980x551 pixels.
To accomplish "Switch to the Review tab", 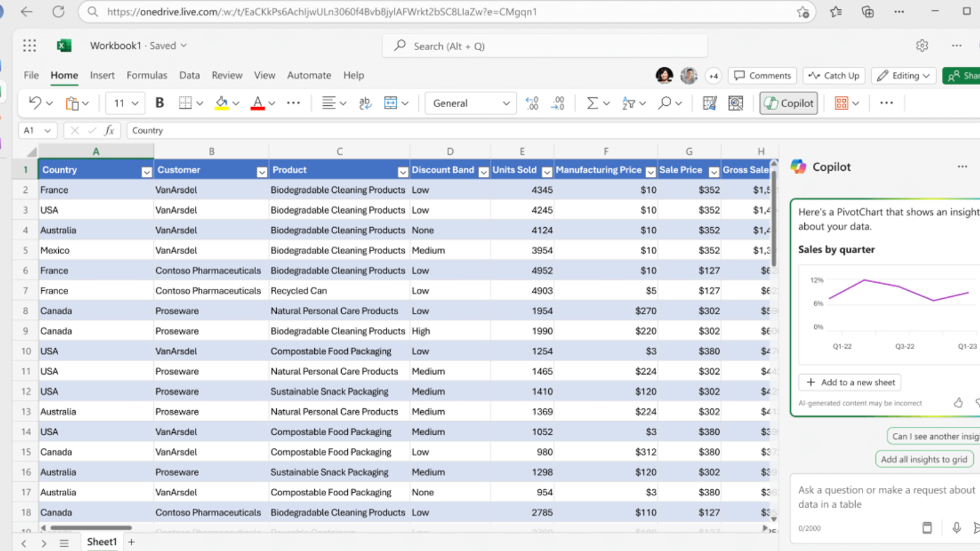I will point(227,75).
